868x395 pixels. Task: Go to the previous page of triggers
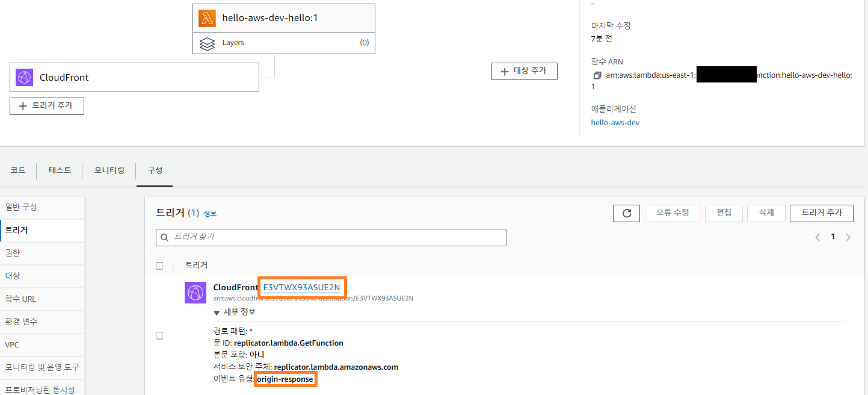[818, 237]
